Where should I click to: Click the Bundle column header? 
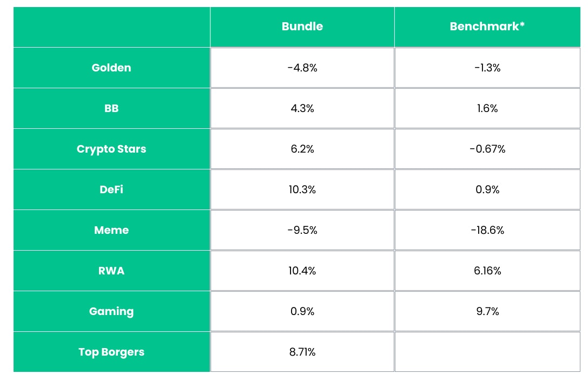[302, 27]
